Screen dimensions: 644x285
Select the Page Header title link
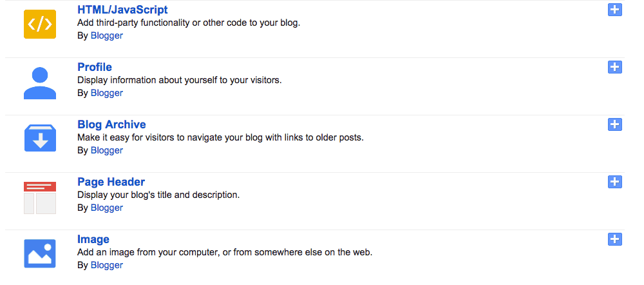coord(111,182)
